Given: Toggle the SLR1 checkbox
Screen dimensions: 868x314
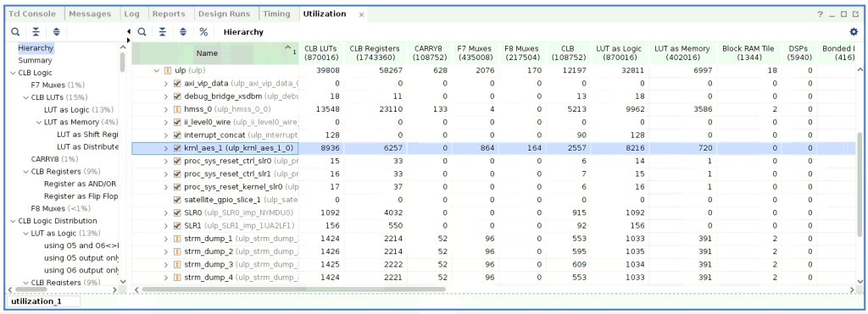Looking at the screenshot, I should [177, 225].
